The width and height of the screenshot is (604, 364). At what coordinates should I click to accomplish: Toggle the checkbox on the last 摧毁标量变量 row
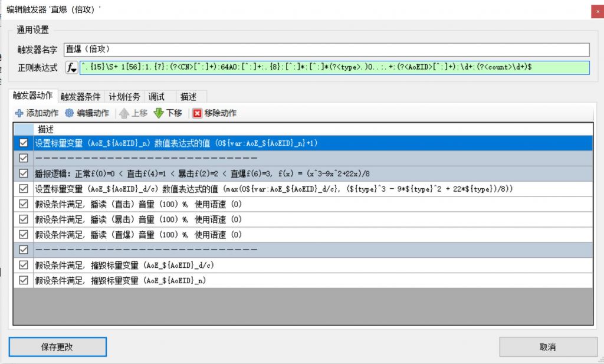pyautogui.click(x=22, y=280)
